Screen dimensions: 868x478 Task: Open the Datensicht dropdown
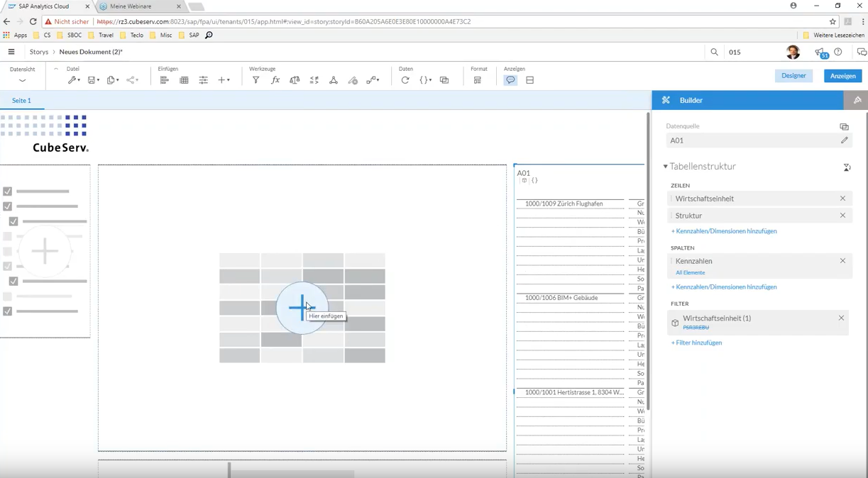tap(22, 80)
